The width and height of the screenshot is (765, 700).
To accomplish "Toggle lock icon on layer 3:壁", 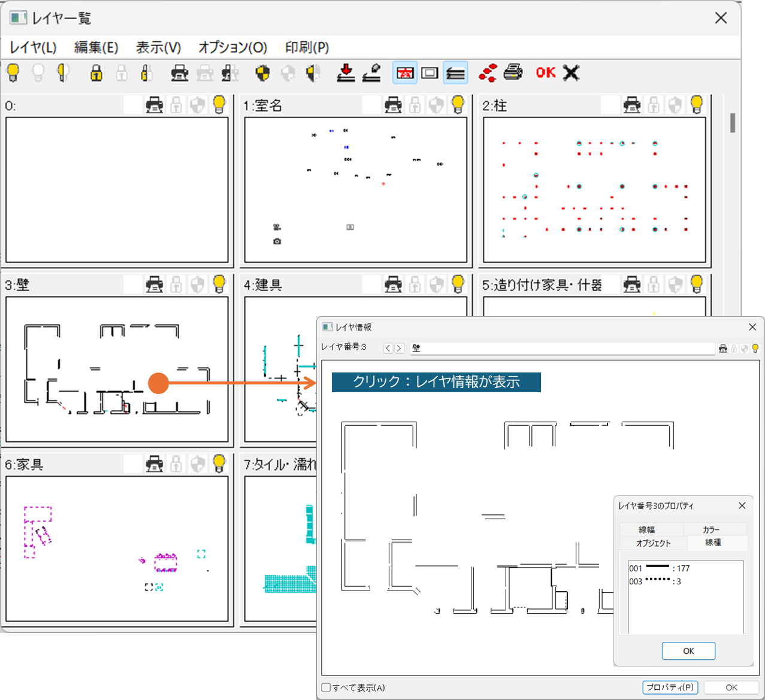I will point(176,284).
